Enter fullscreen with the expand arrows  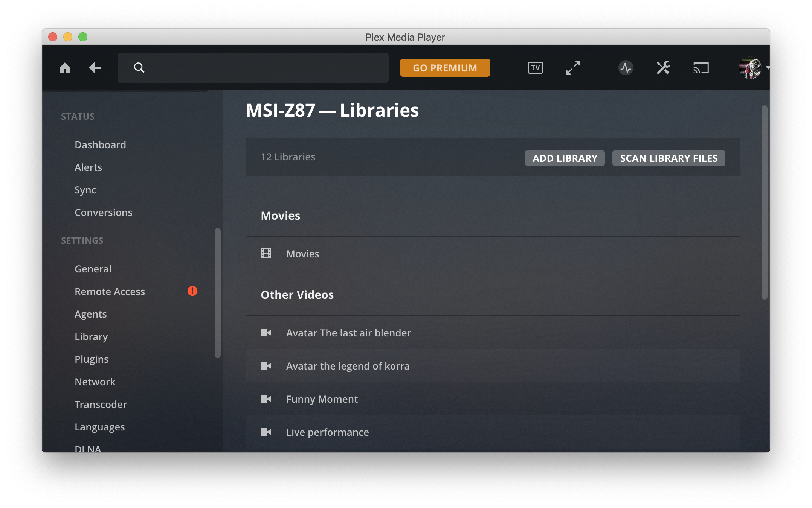point(573,68)
